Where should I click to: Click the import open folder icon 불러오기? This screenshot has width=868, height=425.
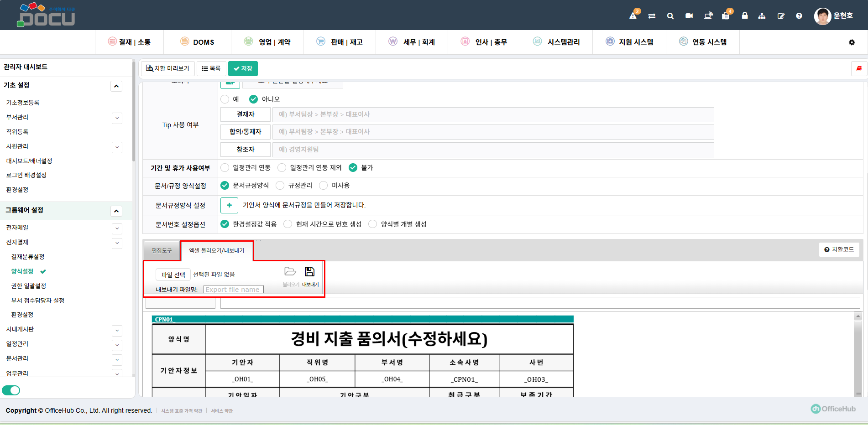[x=290, y=272]
